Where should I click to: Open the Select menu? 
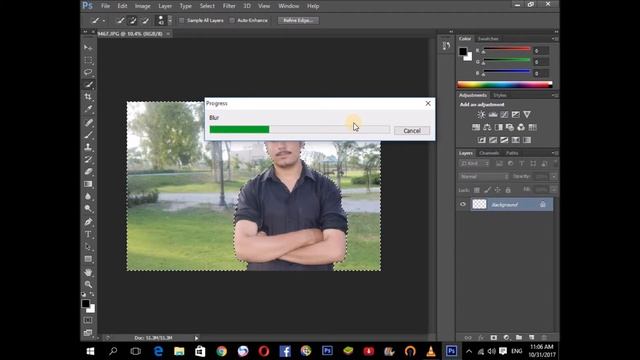click(x=207, y=6)
